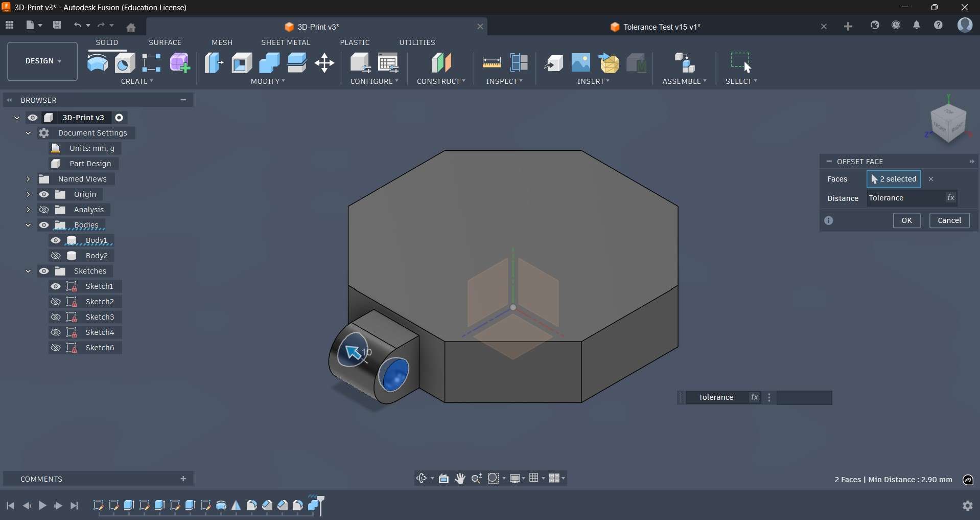Switch to the UTILITIES tab
This screenshot has width=980, height=520.
point(418,42)
